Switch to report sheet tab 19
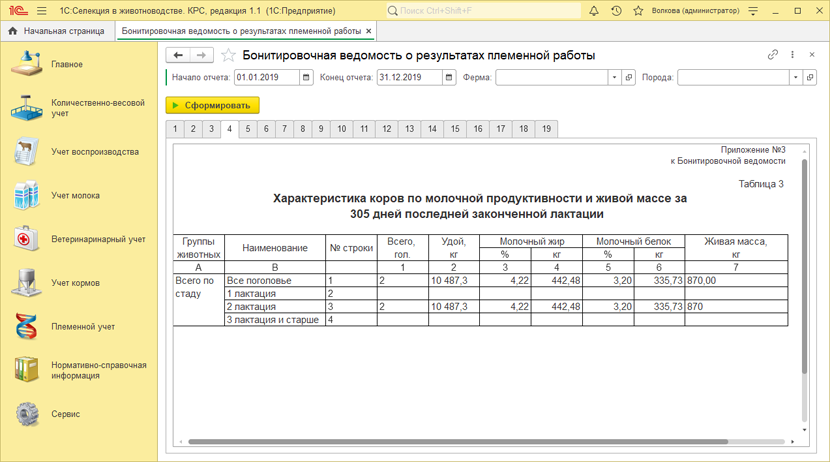 [546, 129]
